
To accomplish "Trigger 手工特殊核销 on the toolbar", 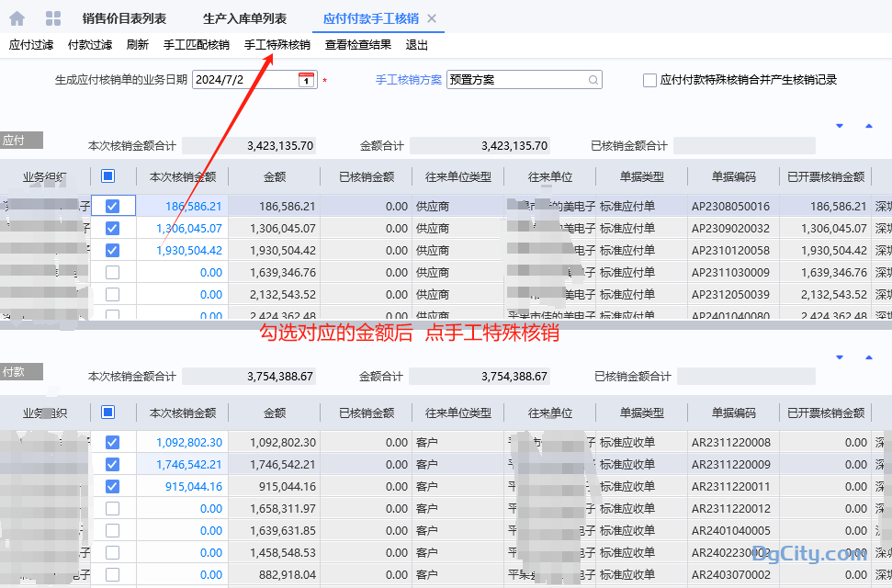I will (276, 43).
